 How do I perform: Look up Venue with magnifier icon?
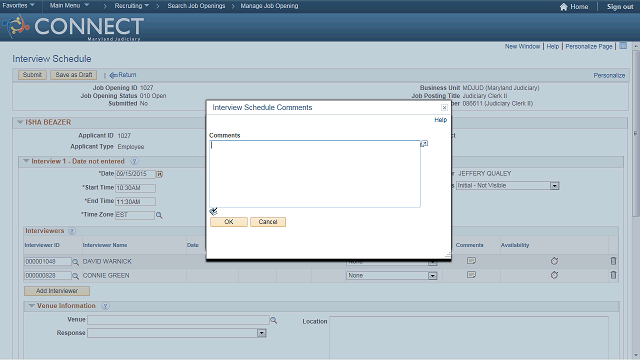(273, 321)
